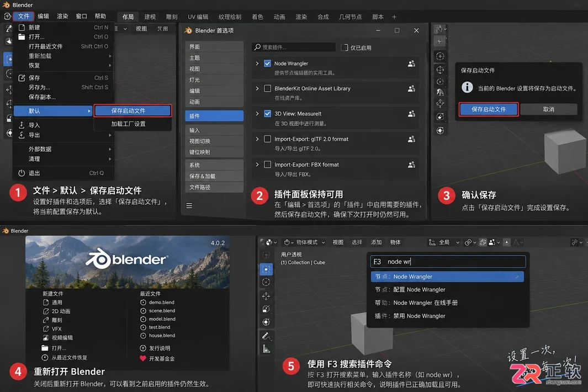Open 保存＆加载 section in 首选项 sidebar

coord(214,176)
